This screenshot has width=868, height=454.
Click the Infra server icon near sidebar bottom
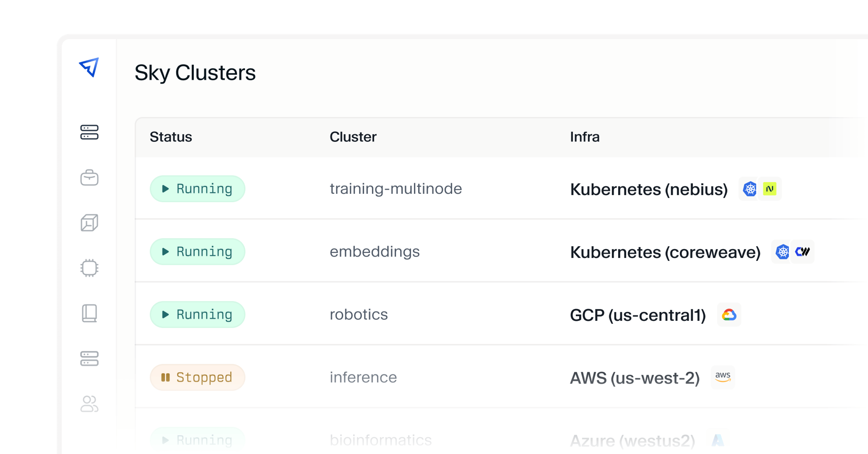click(x=89, y=358)
